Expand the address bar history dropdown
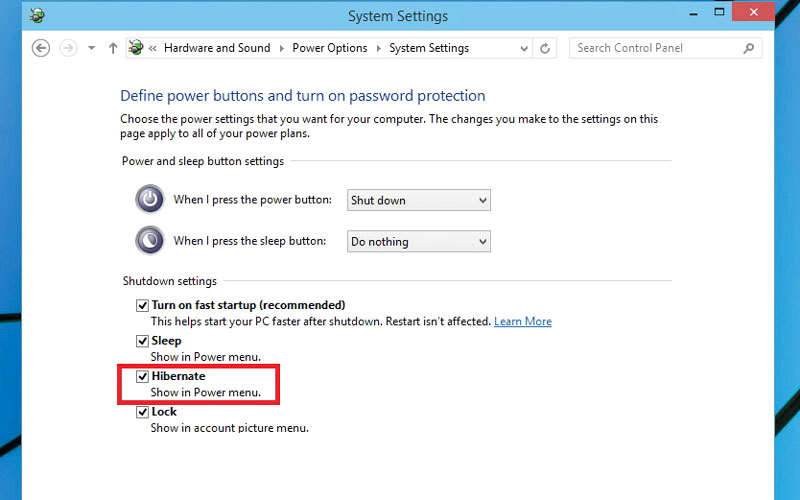 pyautogui.click(x=524, y=48)
